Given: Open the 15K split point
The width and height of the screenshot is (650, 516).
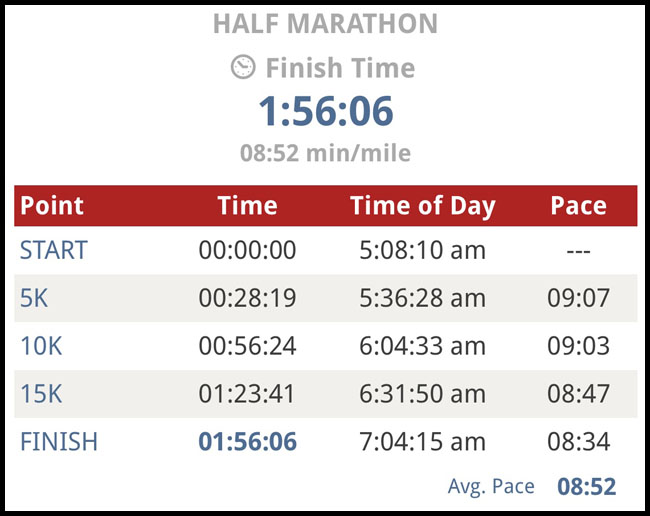Looking at the screenshot, I should pyautogui.click(x=41, y=394).
